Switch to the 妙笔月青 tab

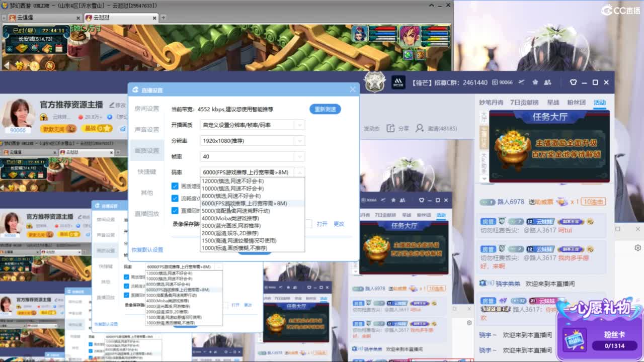[491, 103]
